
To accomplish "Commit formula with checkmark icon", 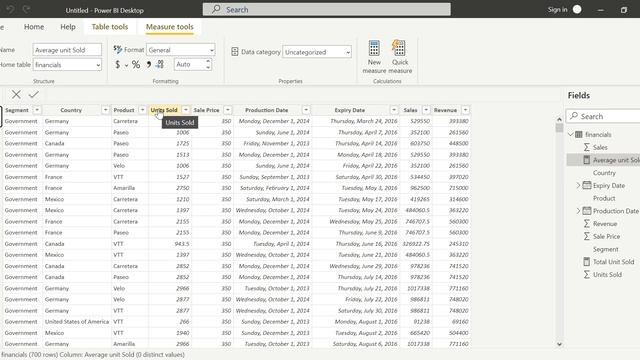I will pos(33,95).
